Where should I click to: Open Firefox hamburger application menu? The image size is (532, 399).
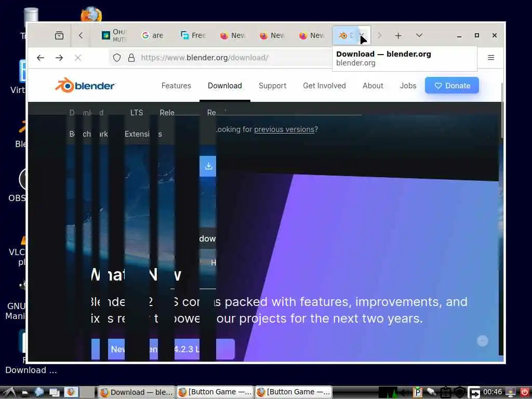pyautogui.click(x=491, y=58)
